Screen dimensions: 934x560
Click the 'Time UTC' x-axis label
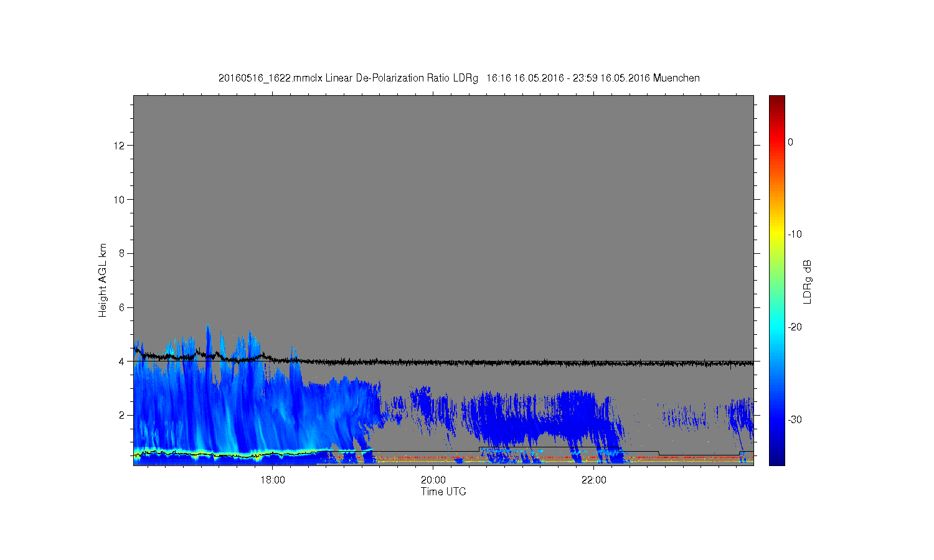pos(443,492)
